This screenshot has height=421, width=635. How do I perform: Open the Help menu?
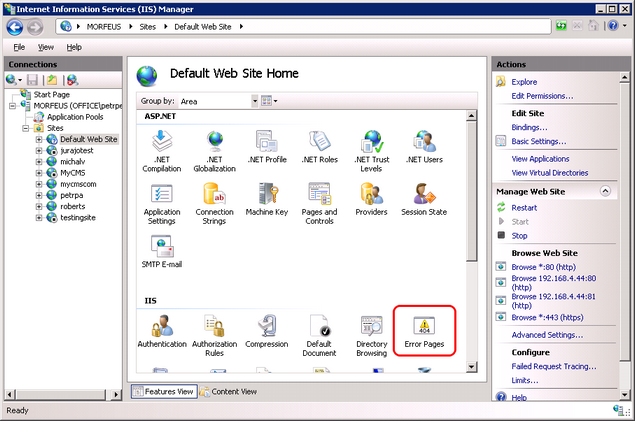click(x=74, y=47)
